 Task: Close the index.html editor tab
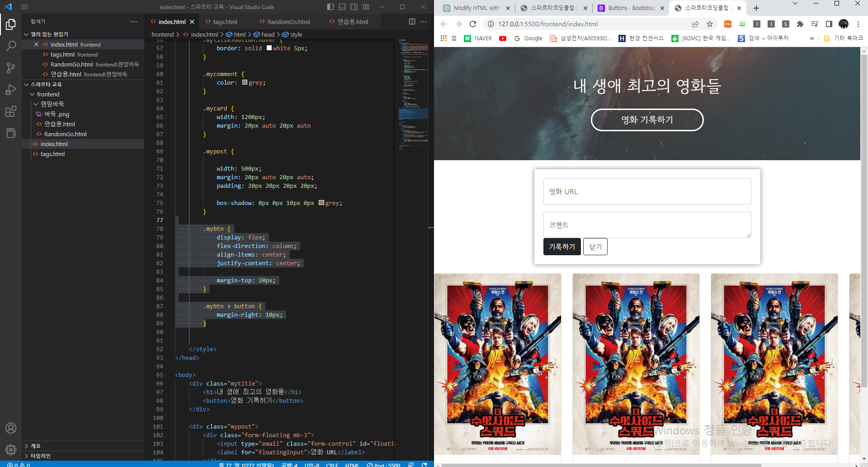tap(192, 22)
